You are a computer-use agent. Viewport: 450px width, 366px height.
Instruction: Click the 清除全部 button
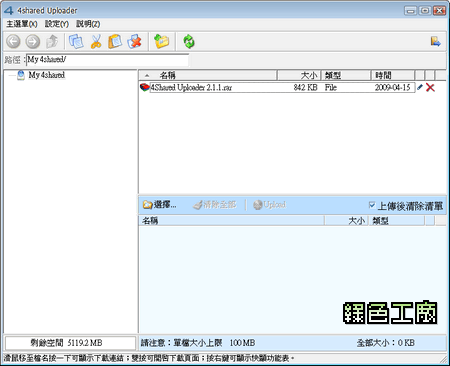coord(215,205)
